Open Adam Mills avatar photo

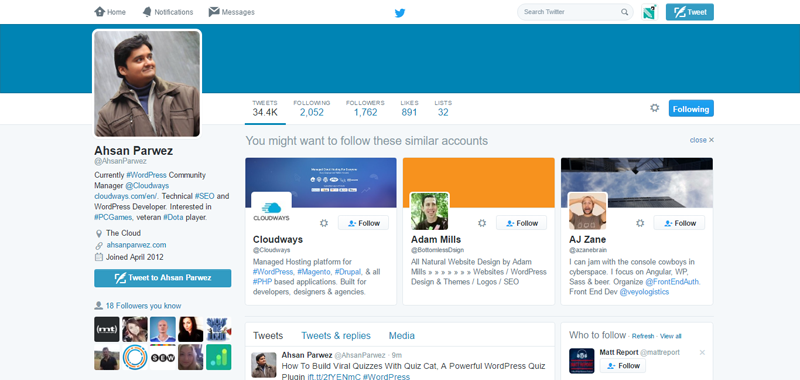click(x=430, y=211)
